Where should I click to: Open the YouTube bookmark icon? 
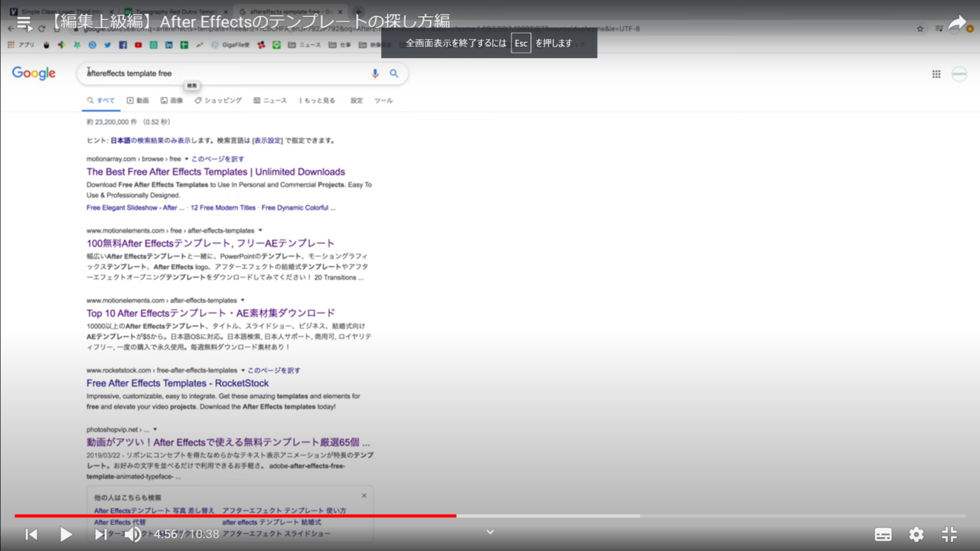tap(138, 44)
